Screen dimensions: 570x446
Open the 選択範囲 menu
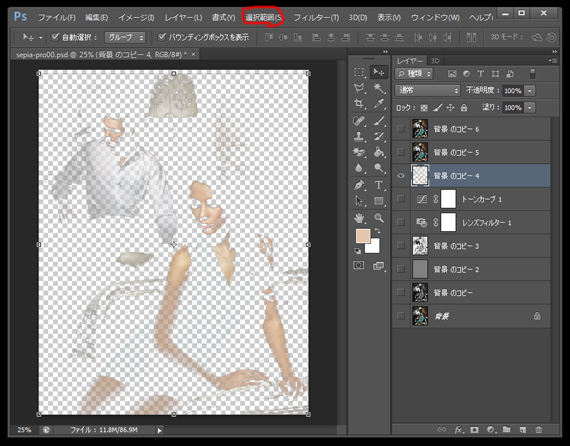point(263,17)
